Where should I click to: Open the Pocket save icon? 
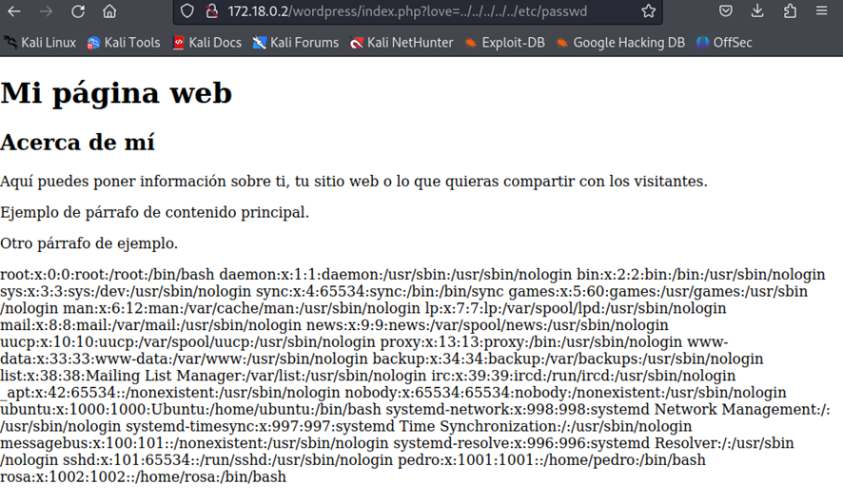(726, 10)
